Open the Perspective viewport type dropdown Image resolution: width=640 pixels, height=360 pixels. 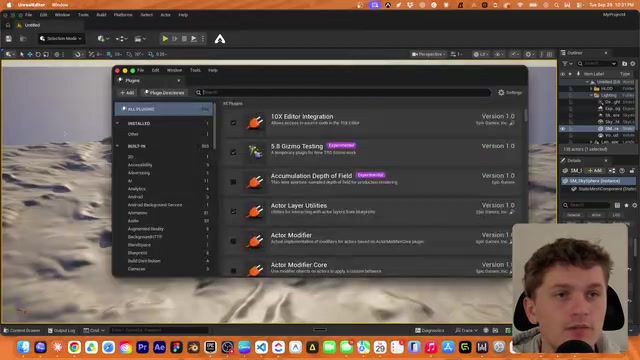(428, 54)
